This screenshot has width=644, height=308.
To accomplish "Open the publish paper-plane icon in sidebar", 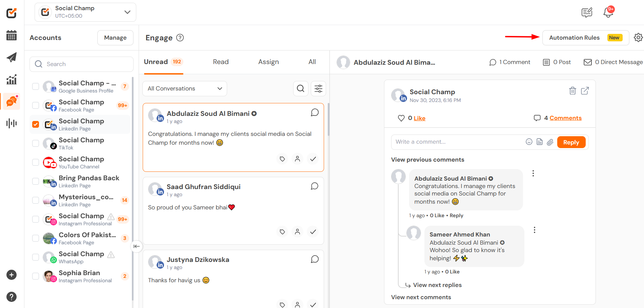I will pyautogui.click(x=12, y=57).
